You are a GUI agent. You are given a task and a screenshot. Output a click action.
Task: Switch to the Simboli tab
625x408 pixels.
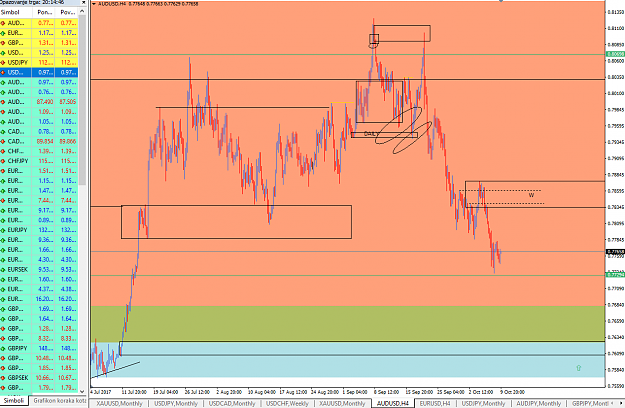click(14, 400)
